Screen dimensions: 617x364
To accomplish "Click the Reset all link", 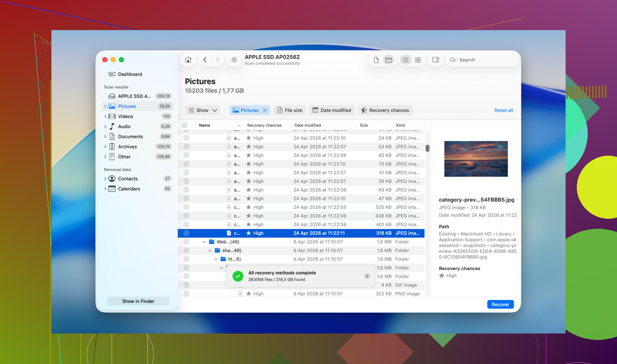I will click(x=503, y=110).
